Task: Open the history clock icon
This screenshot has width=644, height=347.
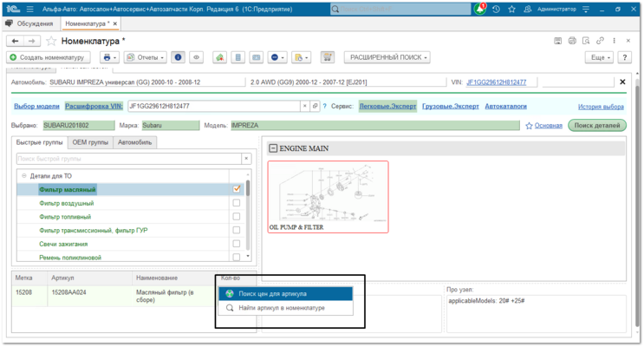Action: 496,9
